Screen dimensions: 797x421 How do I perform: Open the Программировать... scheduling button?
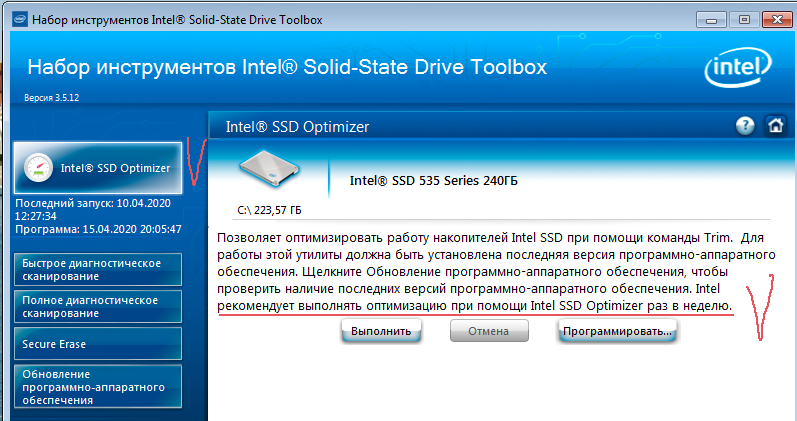617,331
